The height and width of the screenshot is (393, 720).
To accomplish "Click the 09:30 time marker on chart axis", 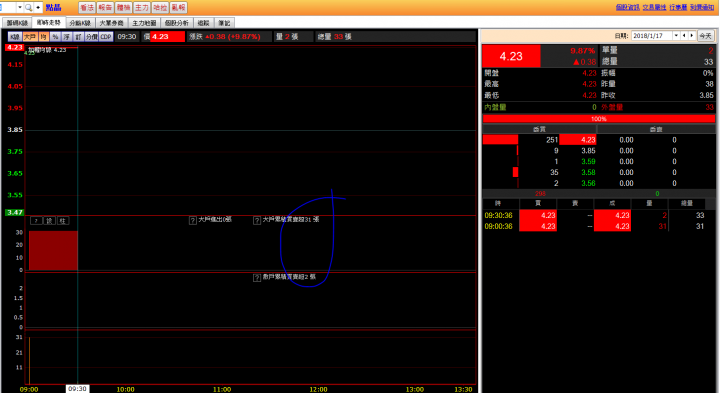I will pos(77,389).
